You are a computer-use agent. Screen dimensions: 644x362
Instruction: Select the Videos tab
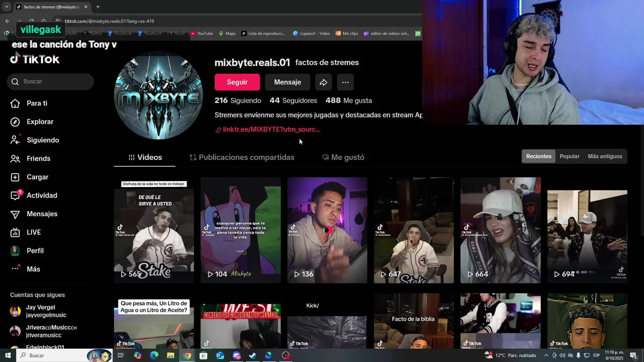[x=145, y=157]
